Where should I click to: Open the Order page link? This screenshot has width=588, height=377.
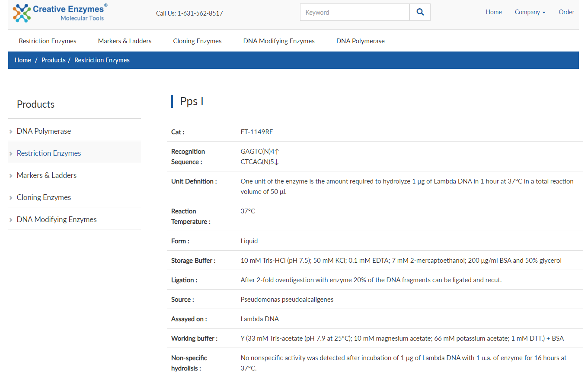click(x=566, y=12)
